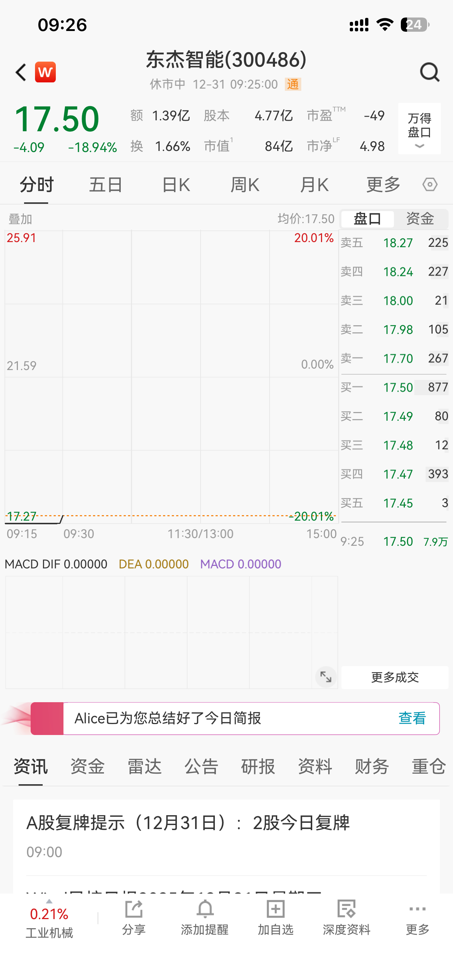Open the 更多 chart period dropdown
453x980 pixels.
pos(383,185)
